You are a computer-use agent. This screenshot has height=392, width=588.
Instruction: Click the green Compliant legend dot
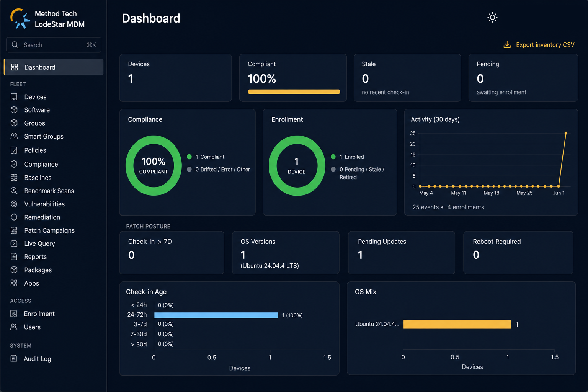189,157
